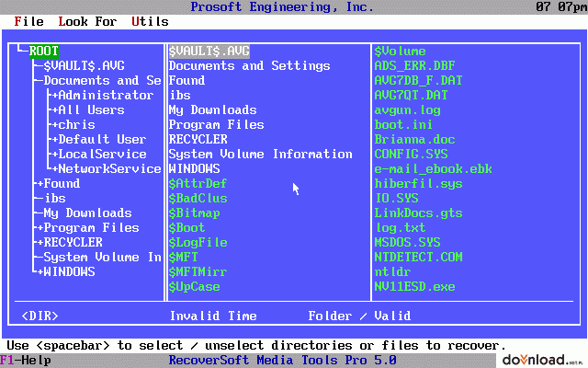Select $VAULT$.AVG in the directory tree
Image resolution: width=588 pixels, height=368 pixels.
pos(84,65)
